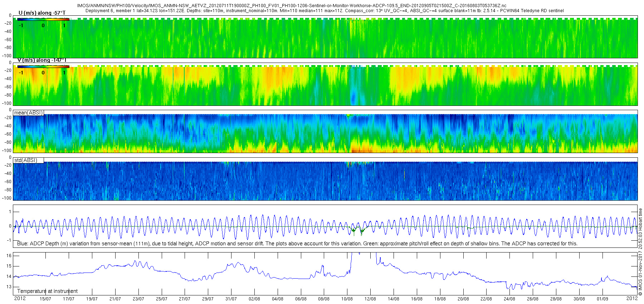
Task: Click the 15/07 date tick label
Action: 45,299
